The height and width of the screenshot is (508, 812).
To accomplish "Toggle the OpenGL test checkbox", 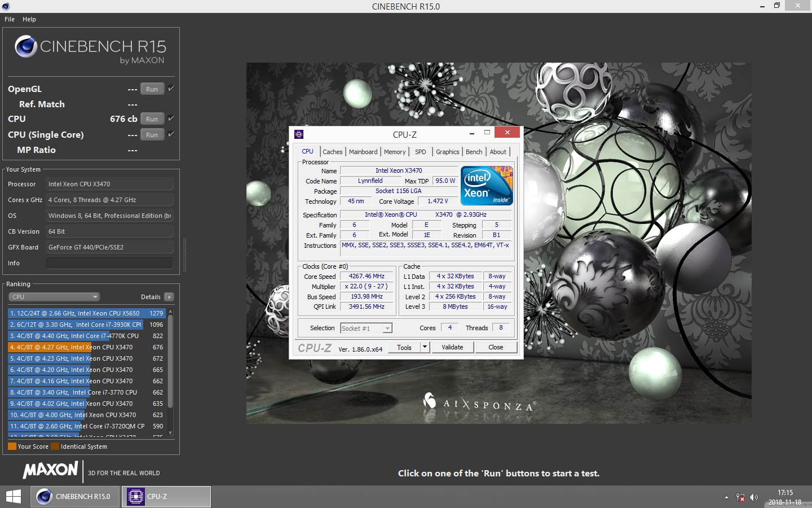I will pos(171,89).
